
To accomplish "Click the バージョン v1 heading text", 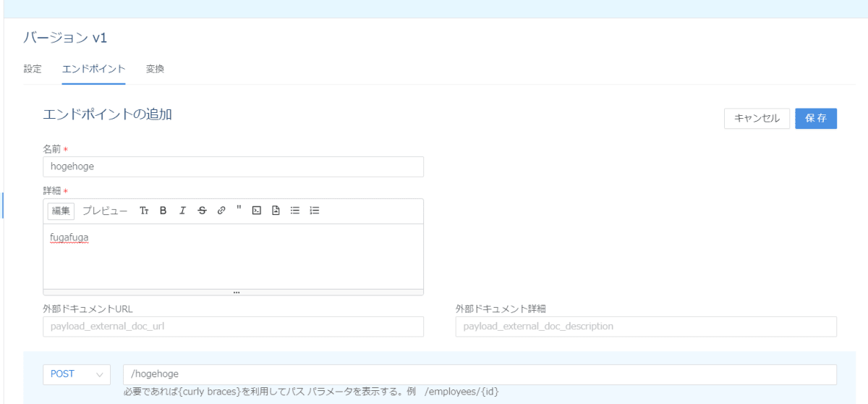I will point(65,38).
